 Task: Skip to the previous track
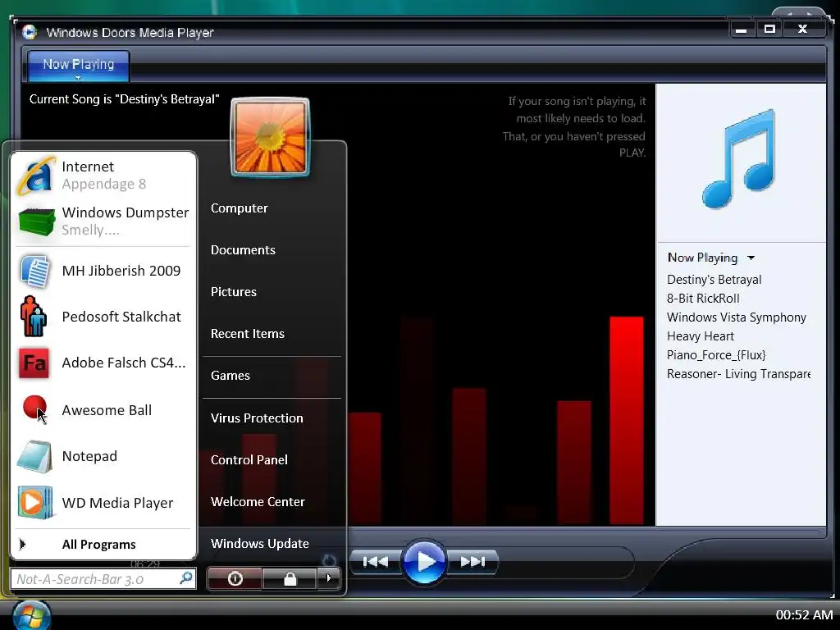click(x=376, y=561)
